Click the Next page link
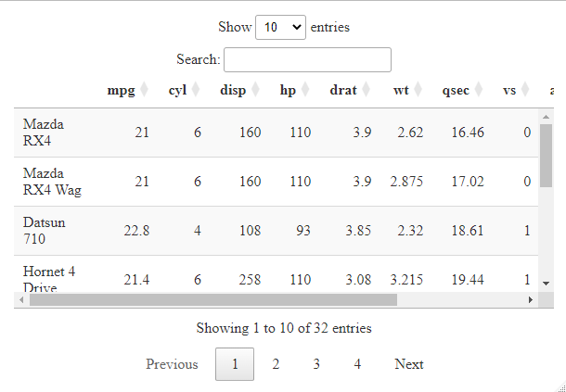This screenshot has height=392, width=566. 408,364
